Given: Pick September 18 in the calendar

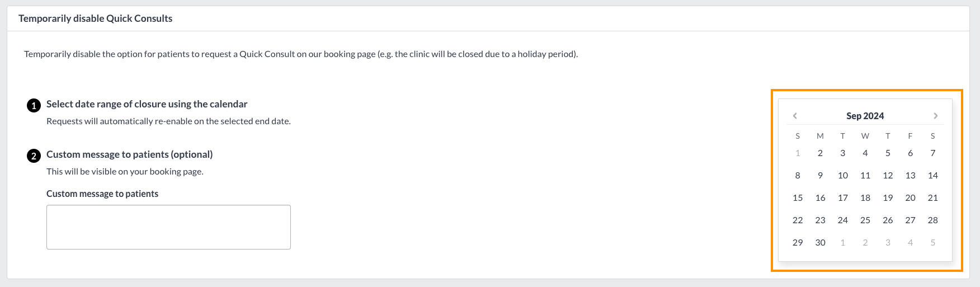Looking at the screenshot, I should pos(865,197).
